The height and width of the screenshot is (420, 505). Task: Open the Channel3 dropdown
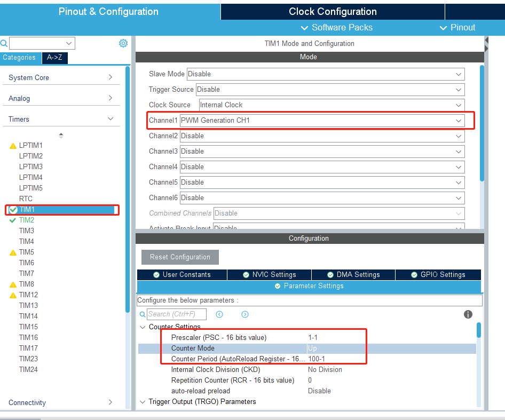click(322, 152)
